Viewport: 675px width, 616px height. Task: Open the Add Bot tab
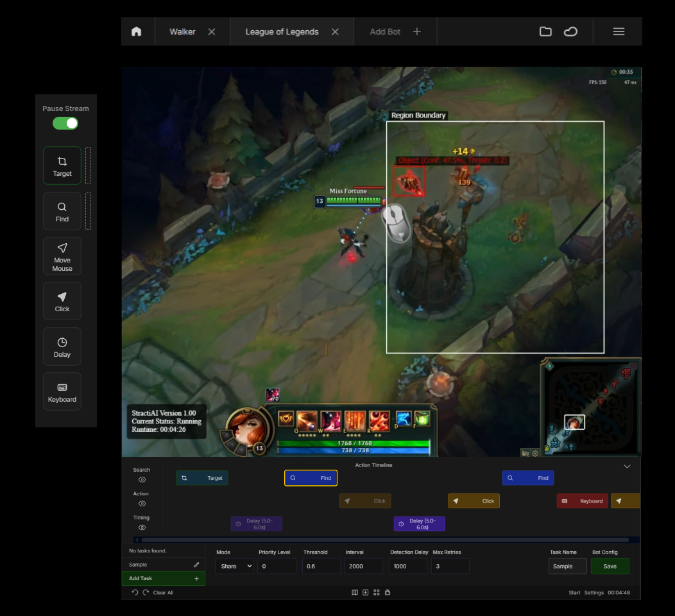point(385,32)
